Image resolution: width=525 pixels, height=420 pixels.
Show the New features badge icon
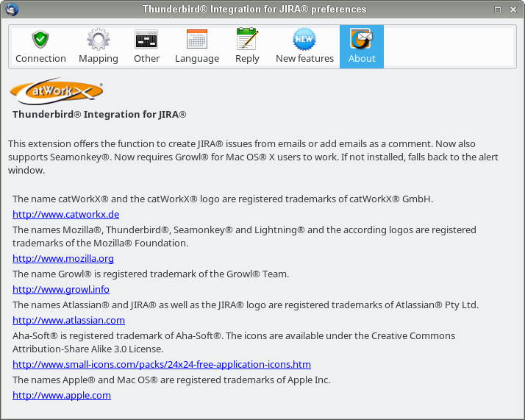pos(304,39)
